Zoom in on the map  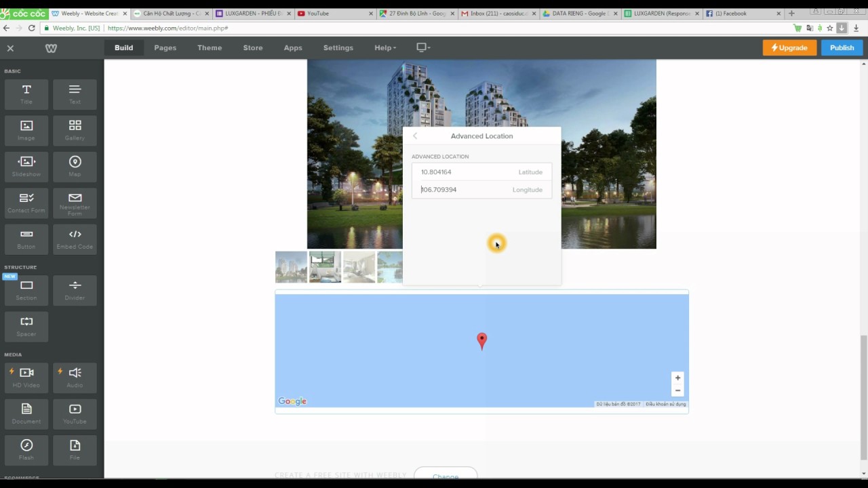677,378
